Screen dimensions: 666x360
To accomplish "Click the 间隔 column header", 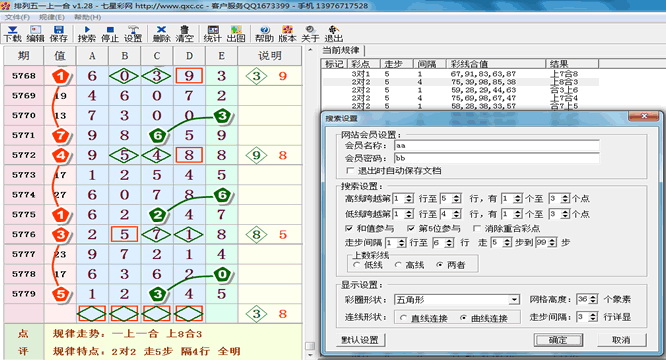I will [430, 64].
